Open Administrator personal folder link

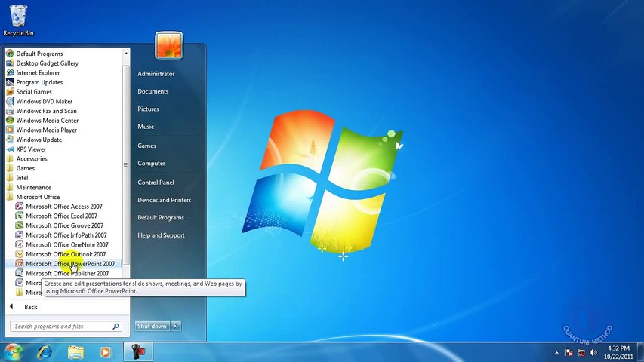[156, 74]
